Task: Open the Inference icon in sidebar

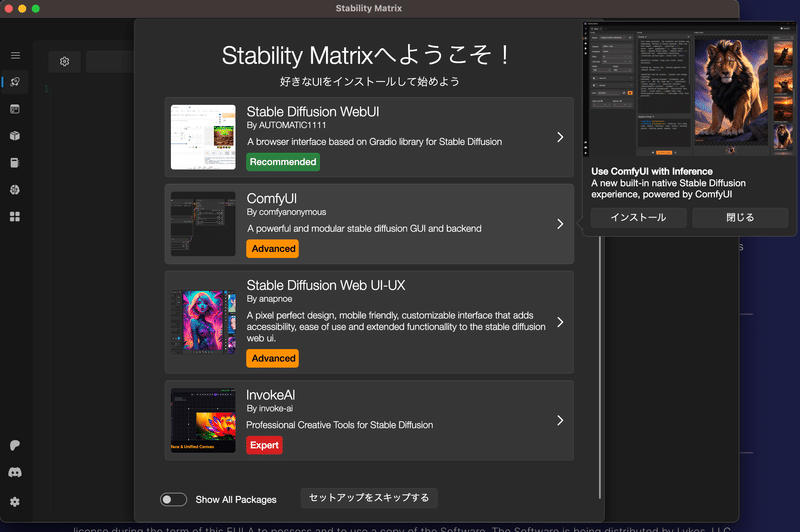Action: 15,109
